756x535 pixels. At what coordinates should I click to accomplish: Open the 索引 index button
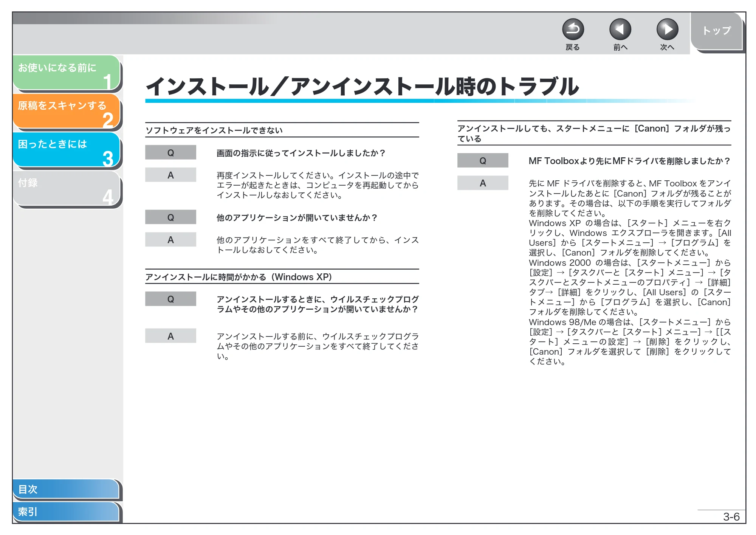[x=66, y=512]
